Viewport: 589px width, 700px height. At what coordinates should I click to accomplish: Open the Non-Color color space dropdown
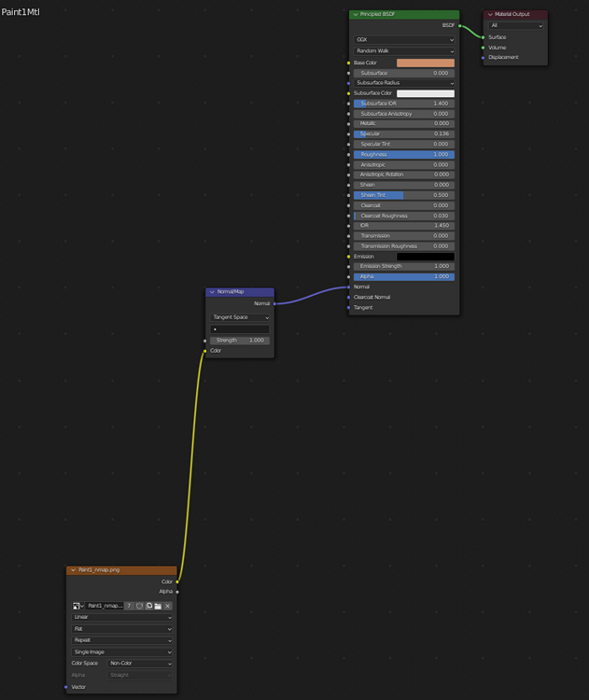point(140,664)
